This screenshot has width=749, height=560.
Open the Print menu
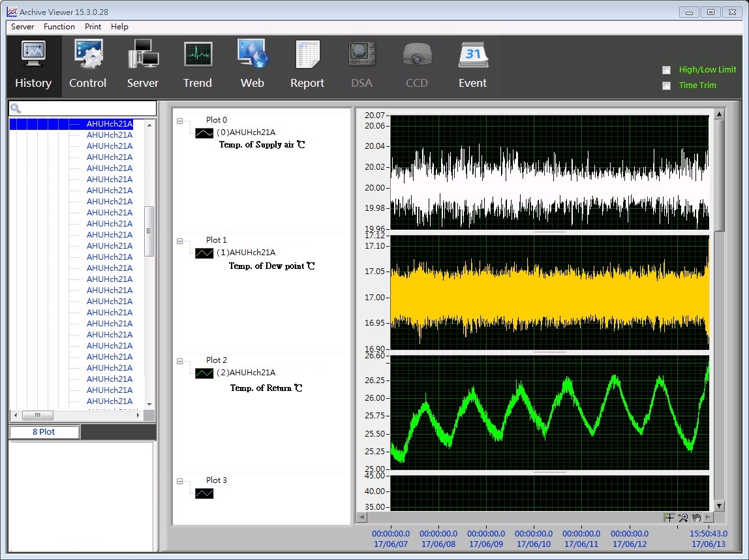(x=93, y=27)
